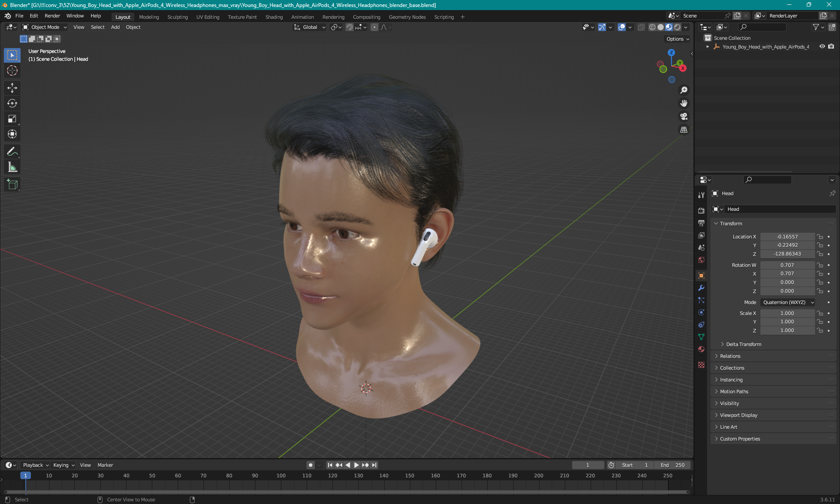
Task: Select the Cursor tool in toolbar
Action: coord(12,70)
